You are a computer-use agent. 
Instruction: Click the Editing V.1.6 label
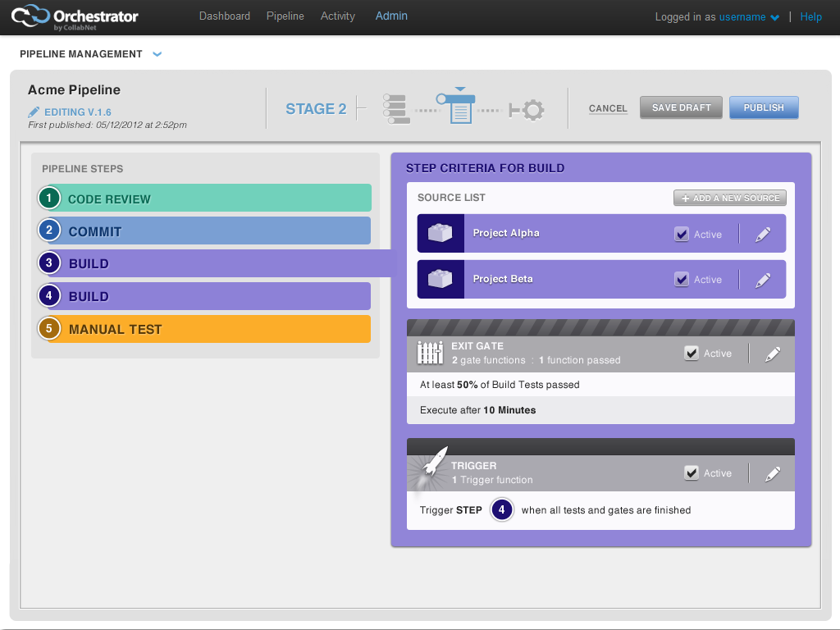pyautogui.click(x=78, y=112)
